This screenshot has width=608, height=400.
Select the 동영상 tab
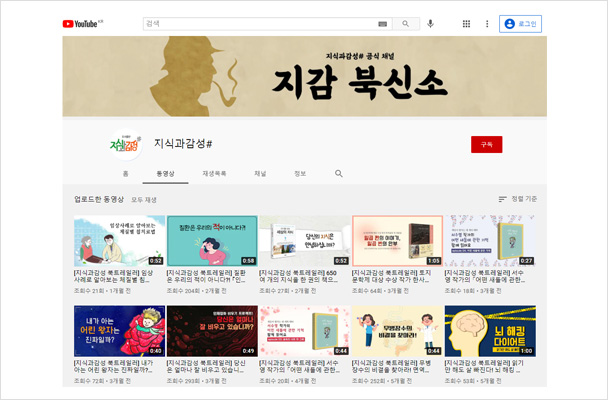tap(166, 174)
